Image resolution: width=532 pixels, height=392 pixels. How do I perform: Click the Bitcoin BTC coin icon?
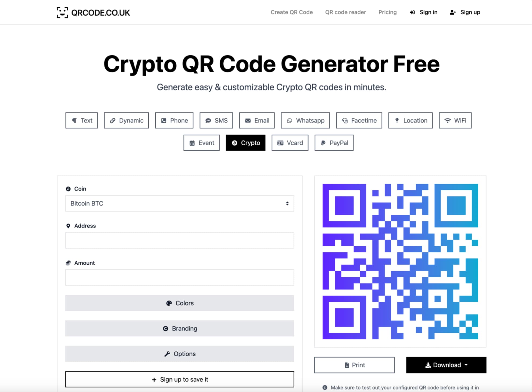pos(67,189)
